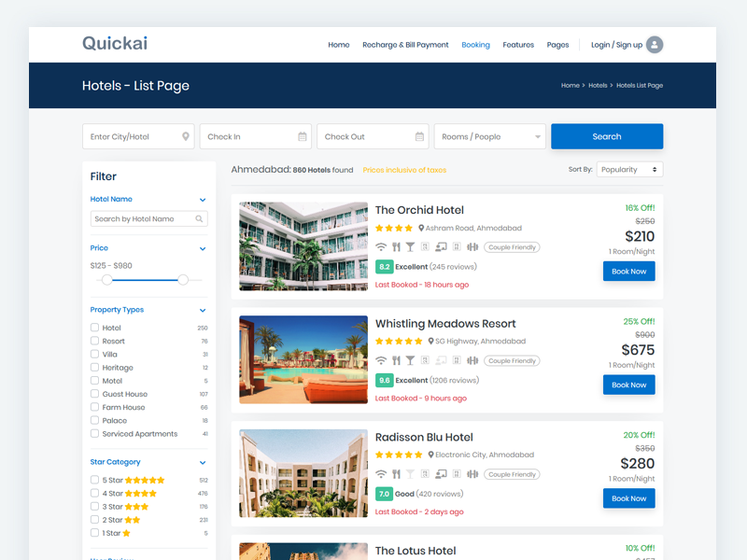Screen dimensions: 747x560
Task: Click the user avatar icon
Action: (x=655, y=45)
